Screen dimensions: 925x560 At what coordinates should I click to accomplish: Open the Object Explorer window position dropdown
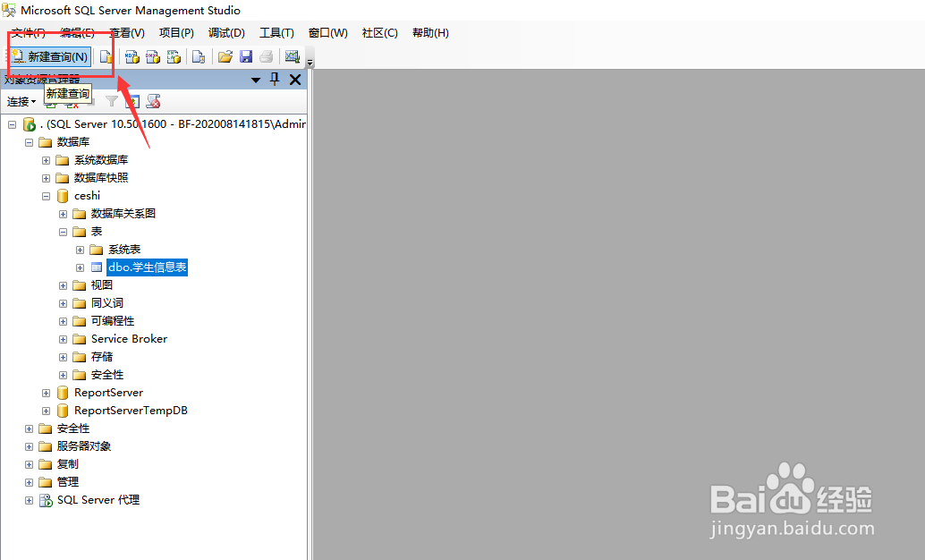tap(256, 80)
